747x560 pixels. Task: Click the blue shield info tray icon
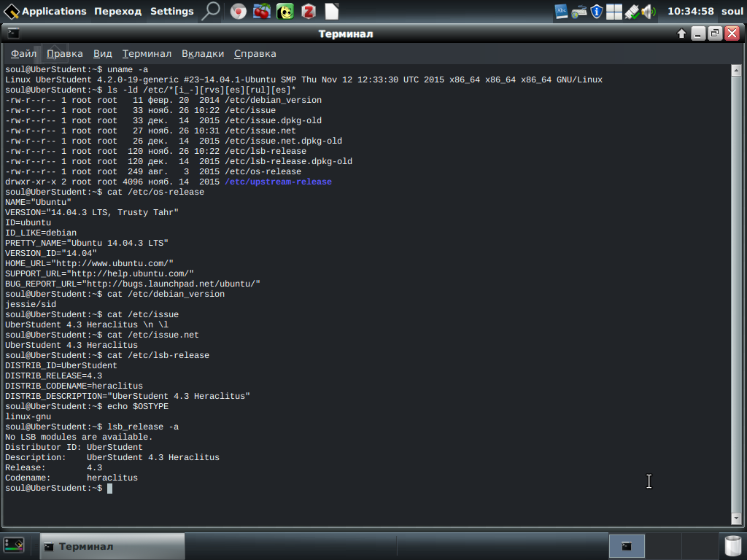[x=597, y=12]
